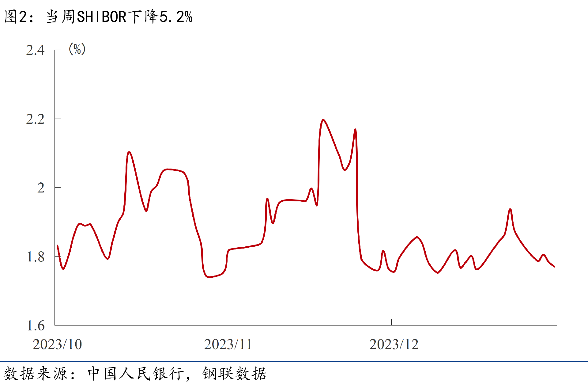Click the red line's left starting point
The width and height of the screenshot is (588, 392).
58,245
